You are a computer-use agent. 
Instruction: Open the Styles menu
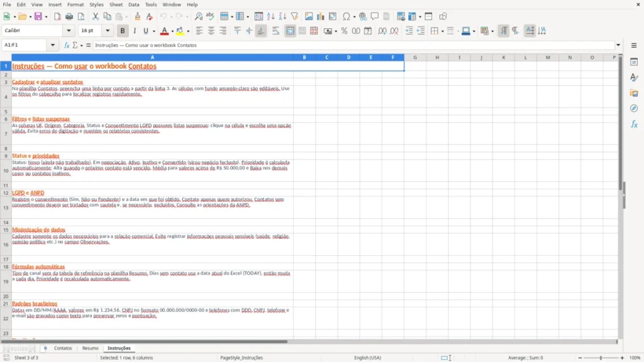click(96, 4)
